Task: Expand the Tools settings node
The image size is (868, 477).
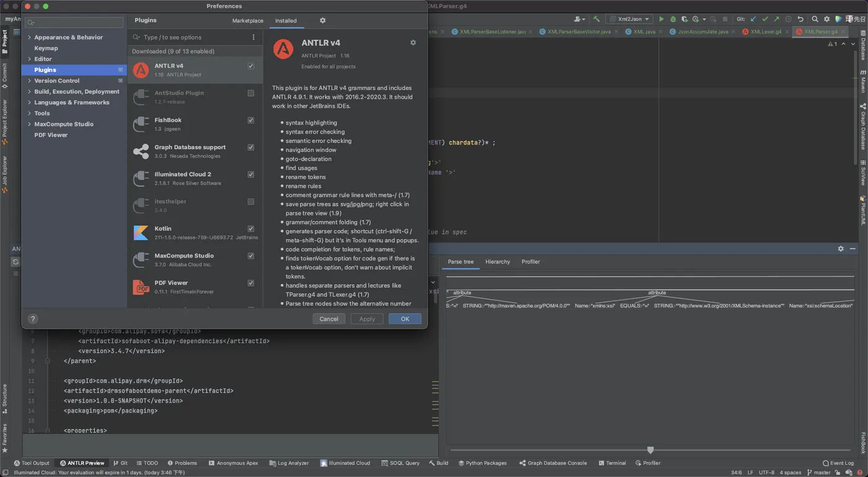Action: [29, 114]
